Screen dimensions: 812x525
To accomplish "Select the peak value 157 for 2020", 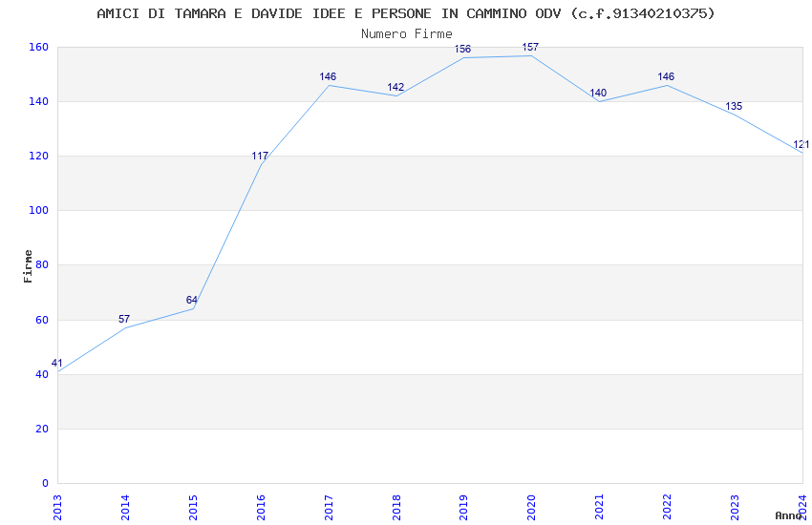I will 530,47.
